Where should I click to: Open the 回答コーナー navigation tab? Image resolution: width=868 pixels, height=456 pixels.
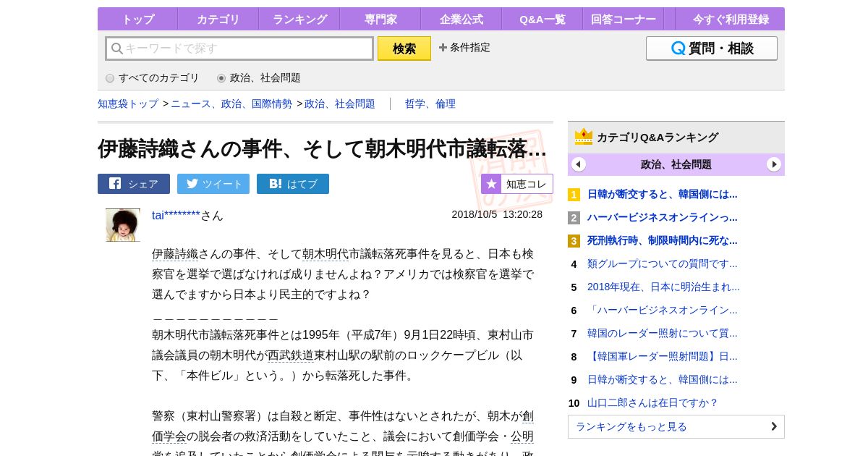point(623,19)
